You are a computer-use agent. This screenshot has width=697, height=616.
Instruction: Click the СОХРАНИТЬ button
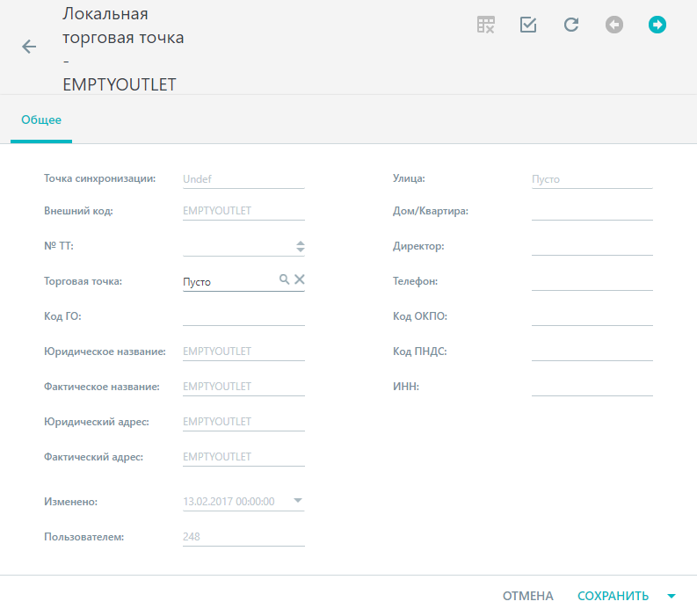click(613, 596)
